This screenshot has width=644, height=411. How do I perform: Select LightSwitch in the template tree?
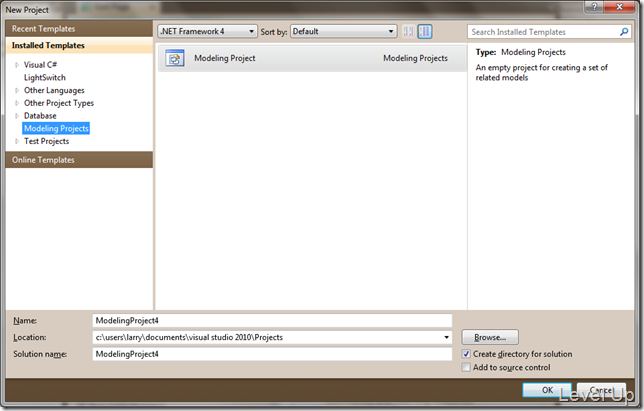[x=45, y=78]
